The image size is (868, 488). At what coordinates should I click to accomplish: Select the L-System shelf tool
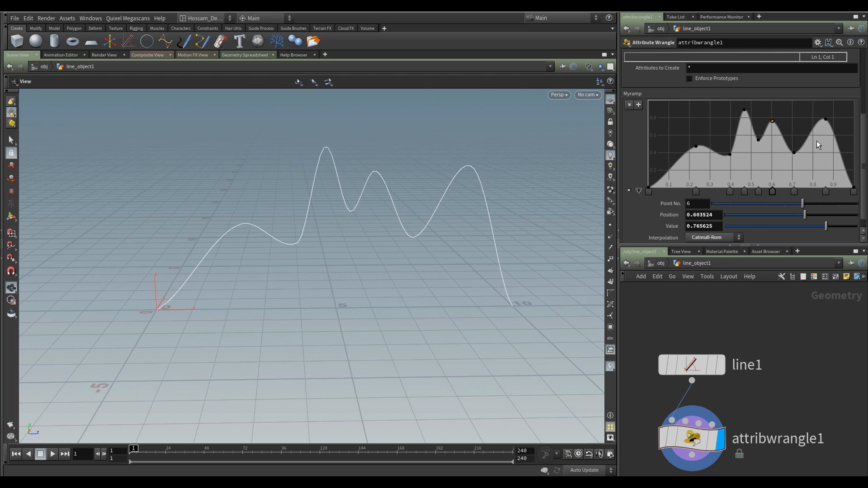276,41
